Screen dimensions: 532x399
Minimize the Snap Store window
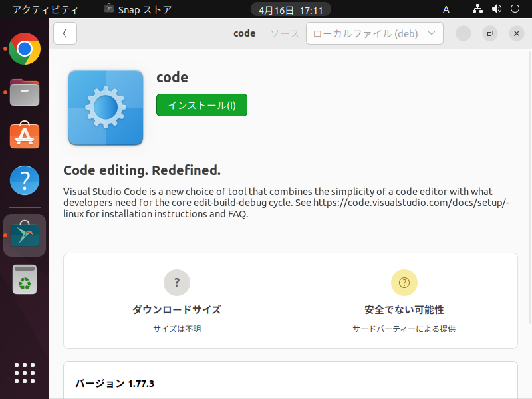(463, 33)
